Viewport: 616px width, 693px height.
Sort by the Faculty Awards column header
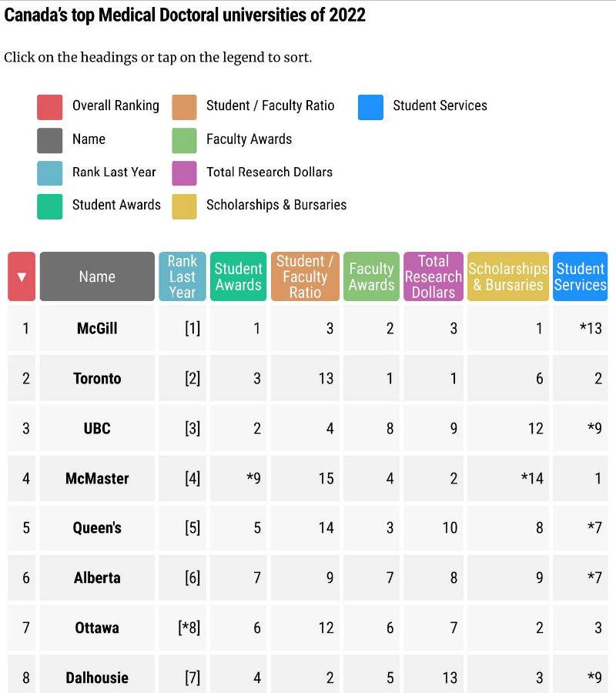coord(371,276)
